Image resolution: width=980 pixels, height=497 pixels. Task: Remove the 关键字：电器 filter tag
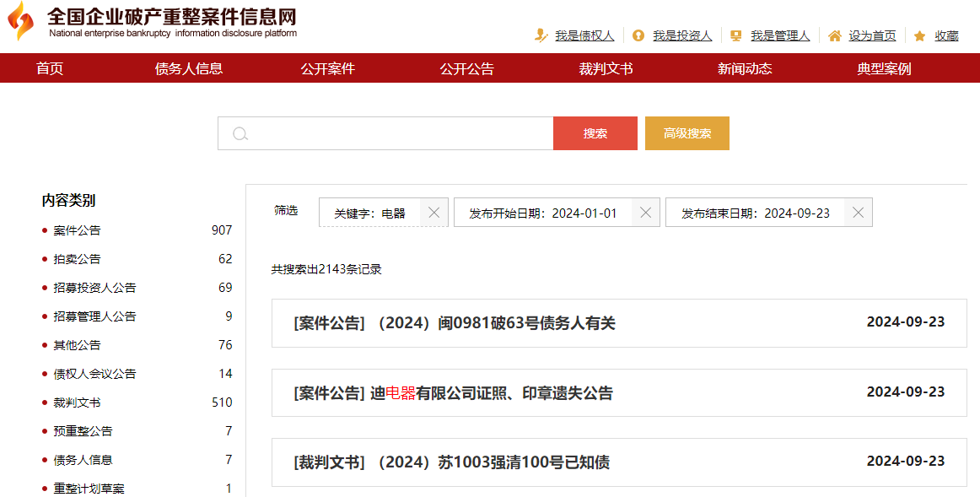[433, 213]
